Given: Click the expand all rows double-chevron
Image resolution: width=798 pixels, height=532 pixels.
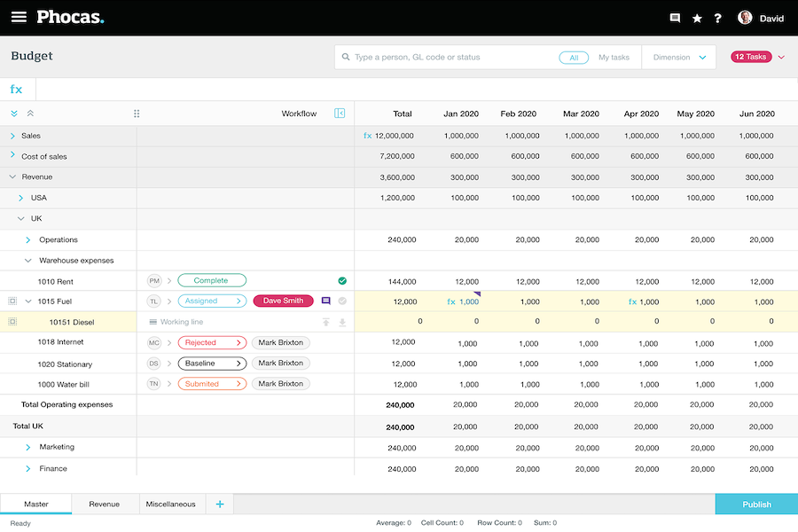Looking at the screenshot, I should tap(14, 113).
